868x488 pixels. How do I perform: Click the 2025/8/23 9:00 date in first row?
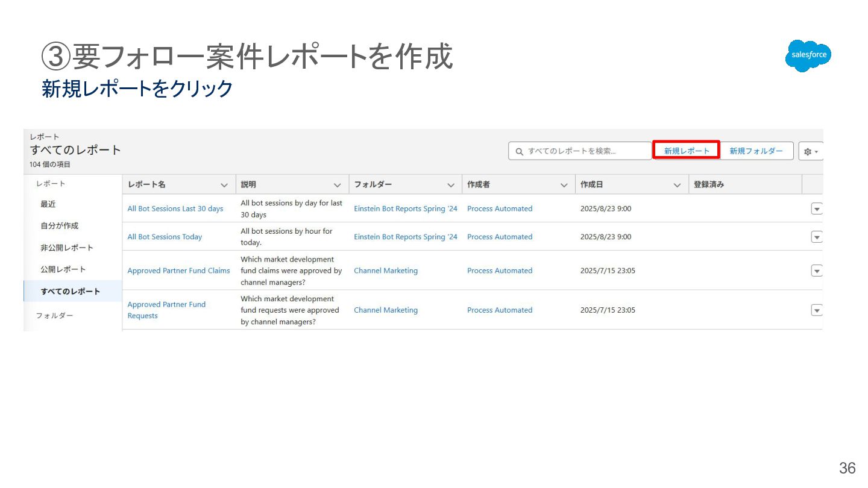pyautogui.click(x=606, y=208)
